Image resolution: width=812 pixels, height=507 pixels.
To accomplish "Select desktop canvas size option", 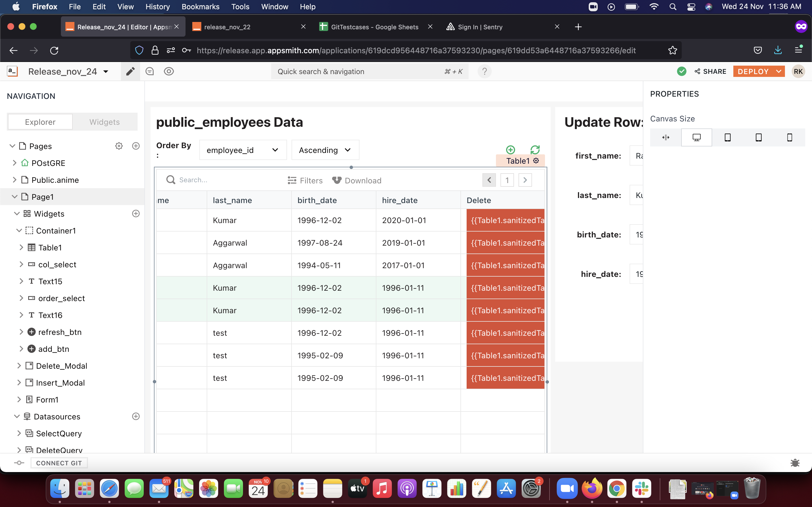I will (x=697, y=137).
